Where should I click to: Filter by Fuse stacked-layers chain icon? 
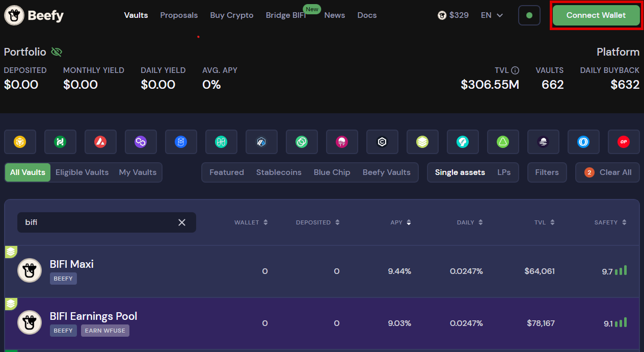(x=422, y=142)
